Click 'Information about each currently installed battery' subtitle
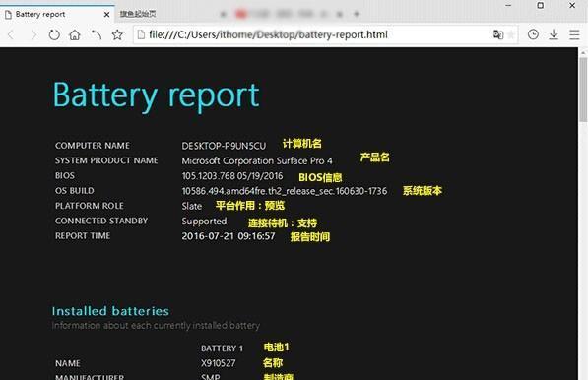Screen dimensions: 588x380 156,326
